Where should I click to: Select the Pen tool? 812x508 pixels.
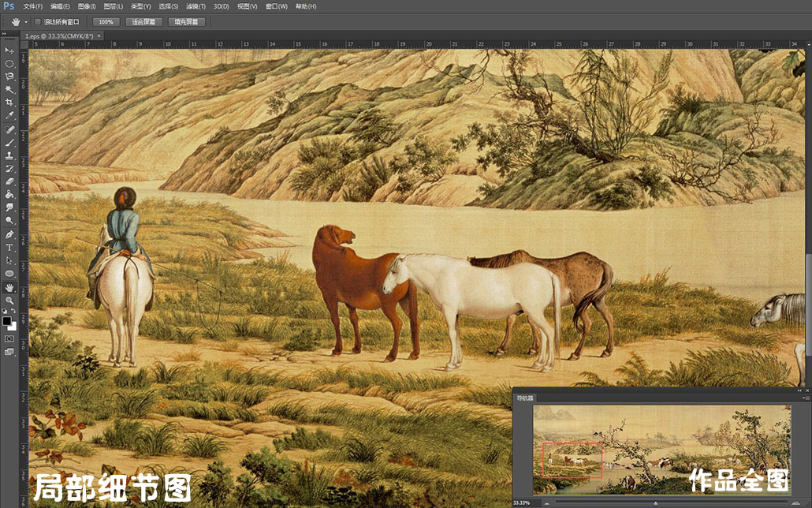[x=9, y=234]
